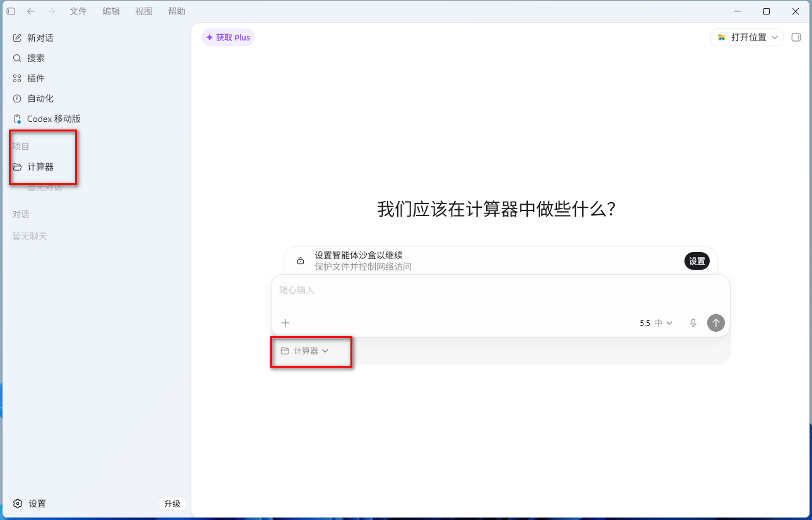Open 设置 at sidebar bottom
The image size is (812, 520).
click(x=30, y=504)
